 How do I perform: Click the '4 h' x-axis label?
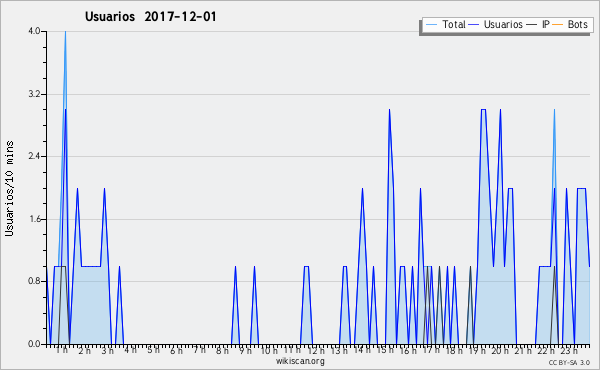(x=130, y=350)
